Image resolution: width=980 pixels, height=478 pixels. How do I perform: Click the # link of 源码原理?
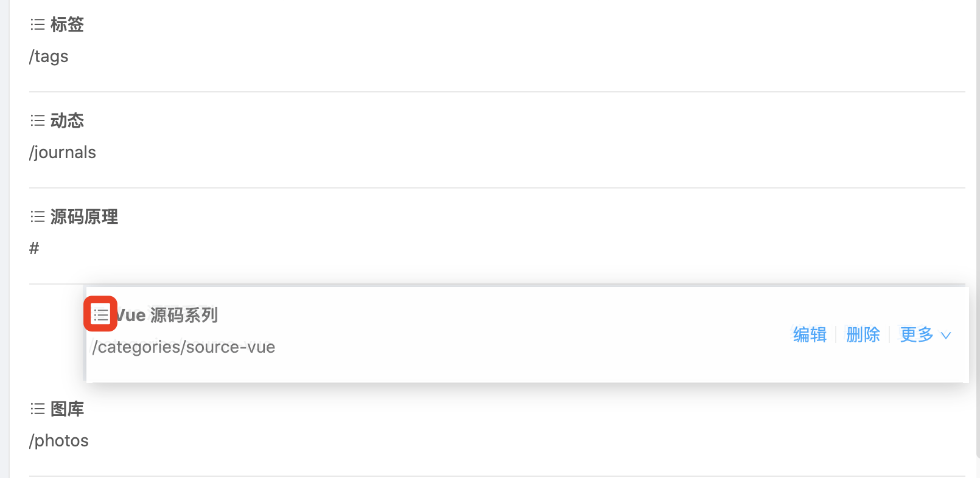[x=34, y=248]
